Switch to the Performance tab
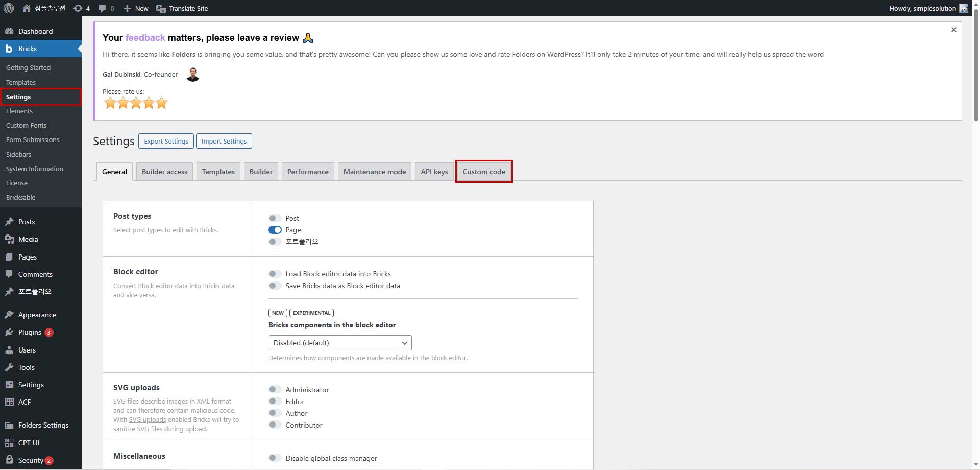The height and width of the screenshot is (470, 980). coord(308,172)
